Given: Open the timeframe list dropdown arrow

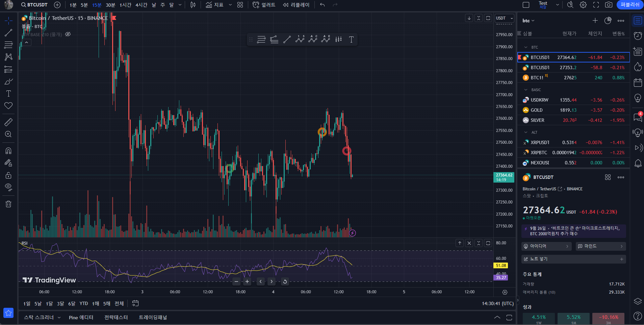Looking at the screenshot, I should (x=180, y=5).
